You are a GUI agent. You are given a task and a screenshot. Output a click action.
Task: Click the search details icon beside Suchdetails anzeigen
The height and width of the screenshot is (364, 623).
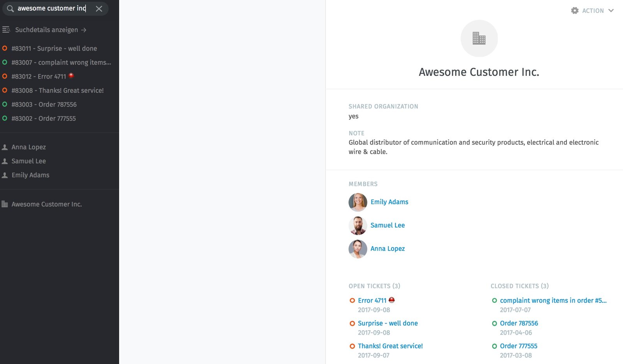[x=6, y=30]
